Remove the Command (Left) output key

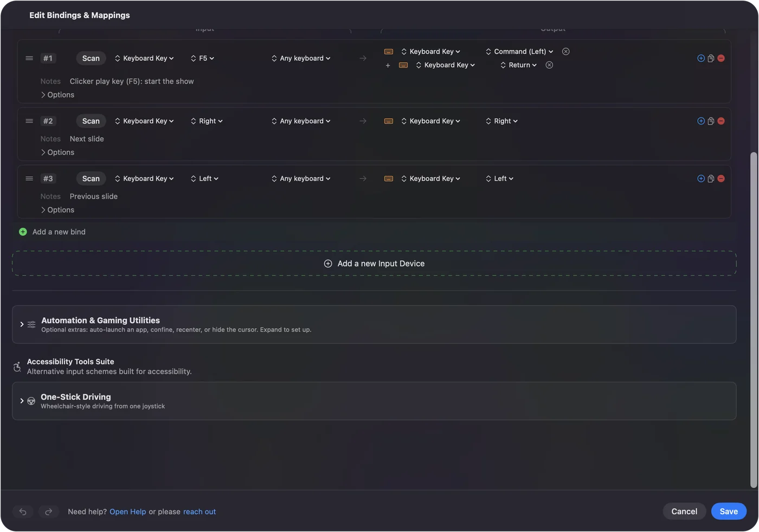pos(566,52)
